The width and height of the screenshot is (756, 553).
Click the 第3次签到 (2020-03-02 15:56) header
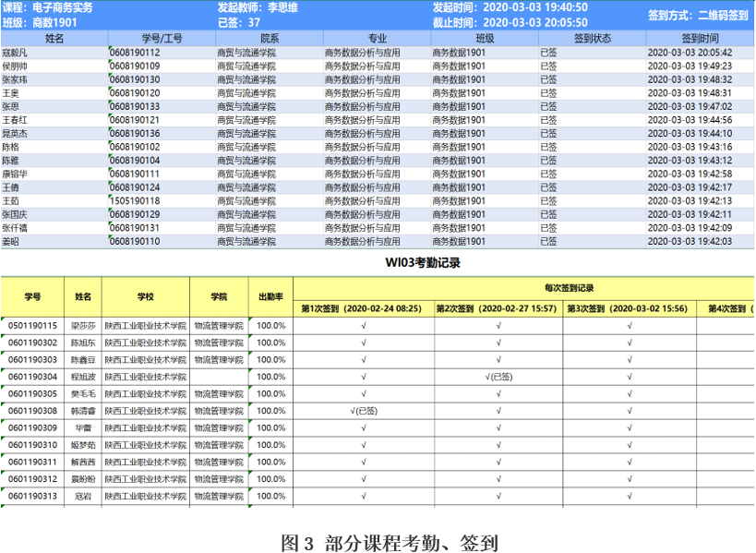pyautogui.click(x=629, y=308)
